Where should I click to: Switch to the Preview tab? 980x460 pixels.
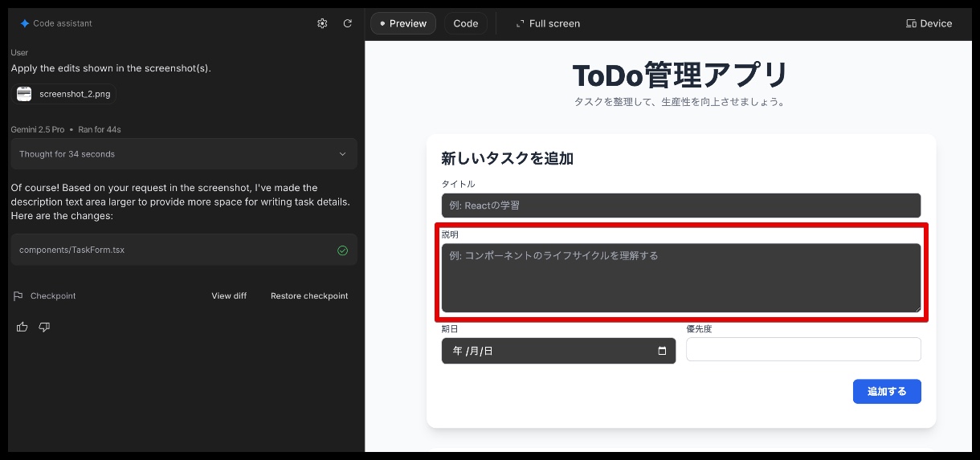(x=403, y=23)
